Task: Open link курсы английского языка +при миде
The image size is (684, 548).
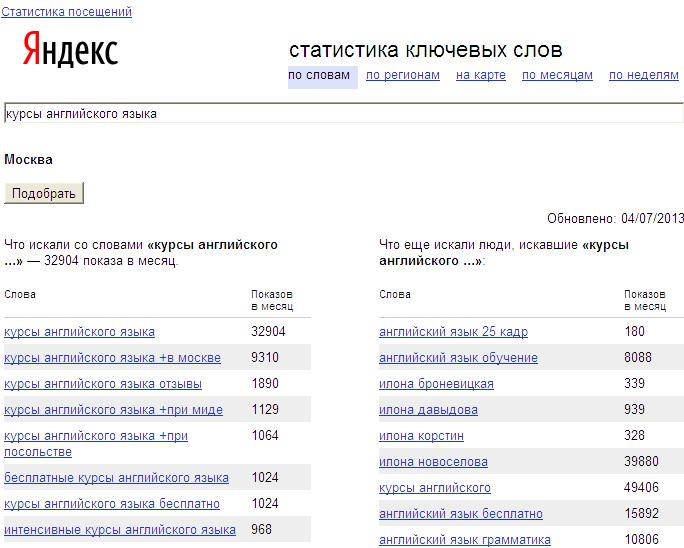Action: coord(113,410)
